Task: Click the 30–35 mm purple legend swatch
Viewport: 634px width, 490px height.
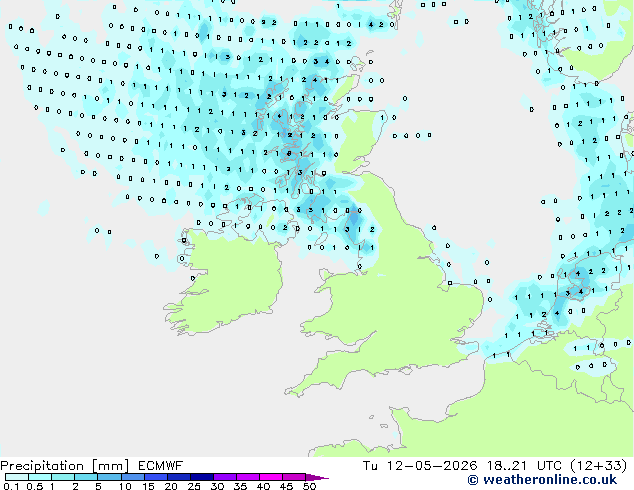Action: [224, 477]
